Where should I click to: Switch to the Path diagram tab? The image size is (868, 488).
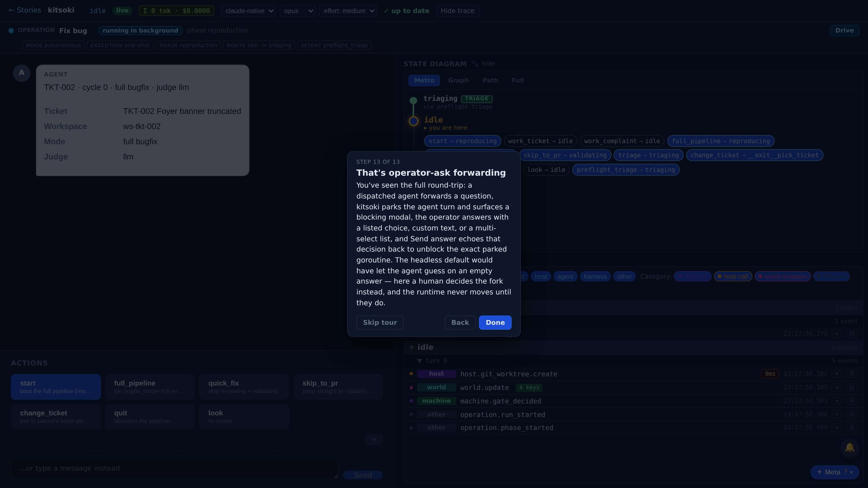490,80
